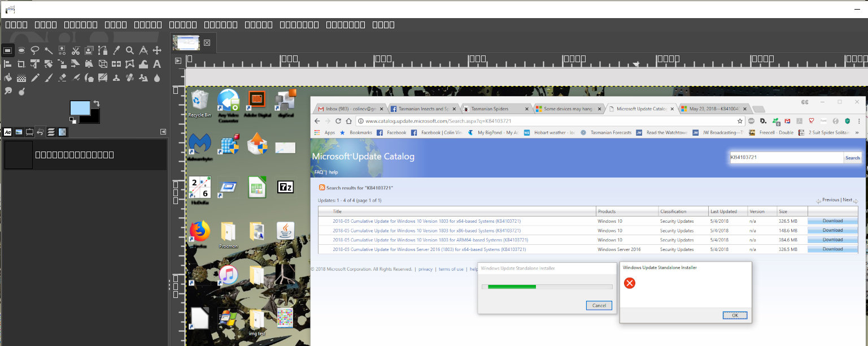
Task: Select the Eraser tool
Action: 62,77
